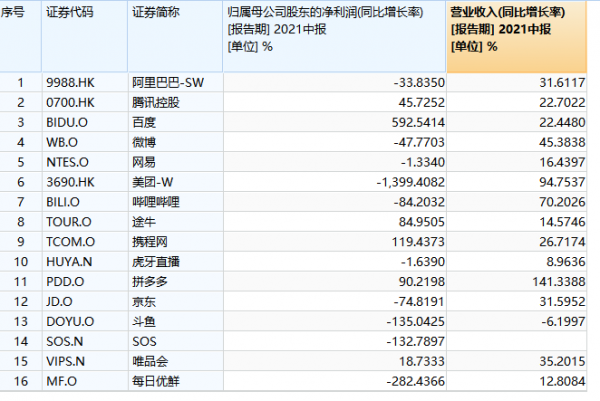
Task: Select the SOS.N code cell
Action: 85,341
